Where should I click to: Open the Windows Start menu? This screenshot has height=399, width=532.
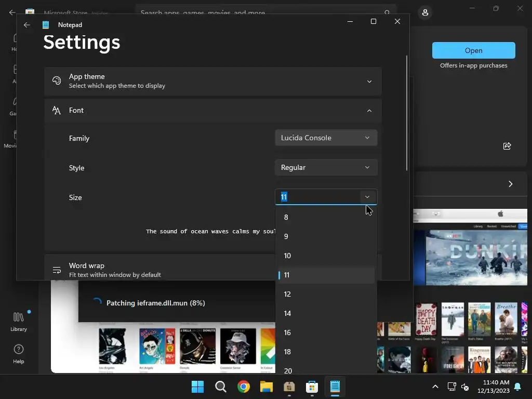(197, 387)
